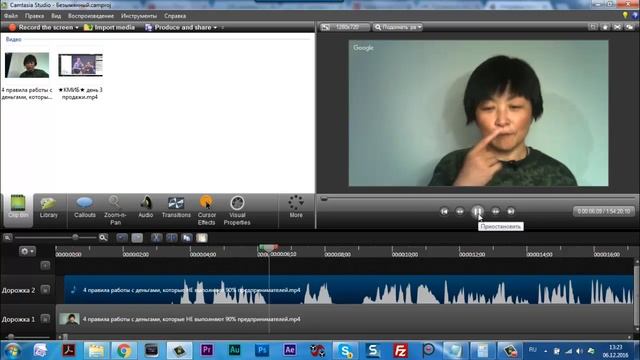Open the Правка menu

pos(34,16)
